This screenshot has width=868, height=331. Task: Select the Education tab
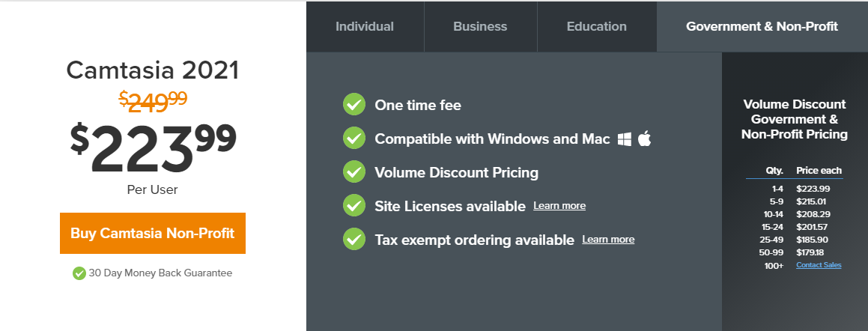tap(596, 26)
